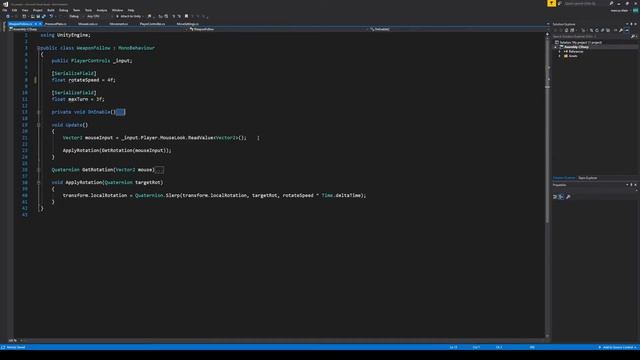Click the Solution Explorer Preview Selected Items icon
Image resolution: width=640 pixels, height=360 pixels.
627,30
